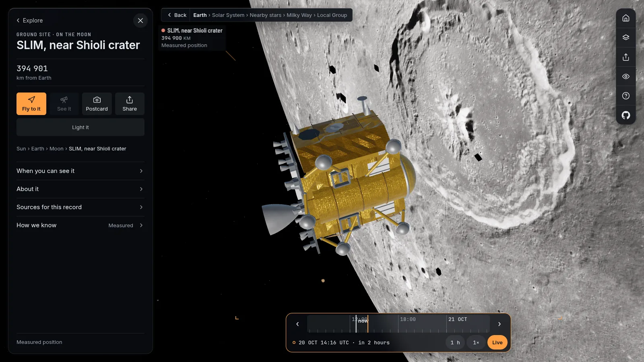This screenshot has height=362, width=644.
Task: Select Sun in the panel breadcrumb
Action: coord(21,149)
